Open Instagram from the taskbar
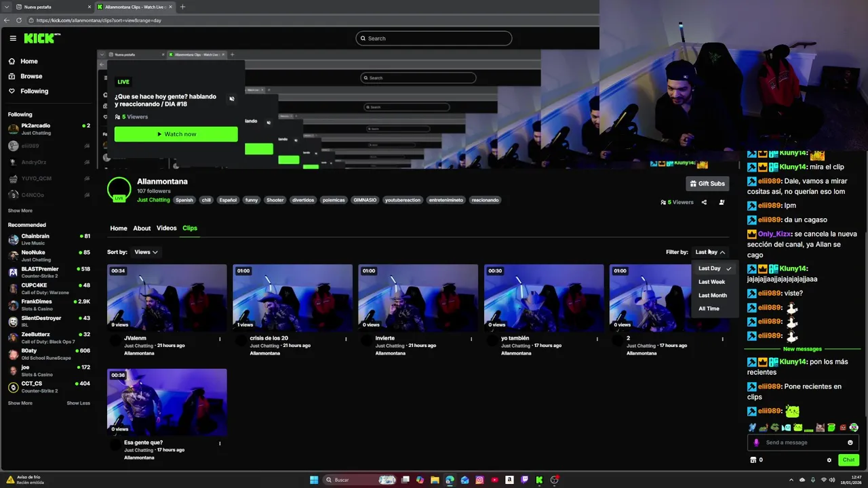This screenshot has height=488, width=868. click(479, 480)
